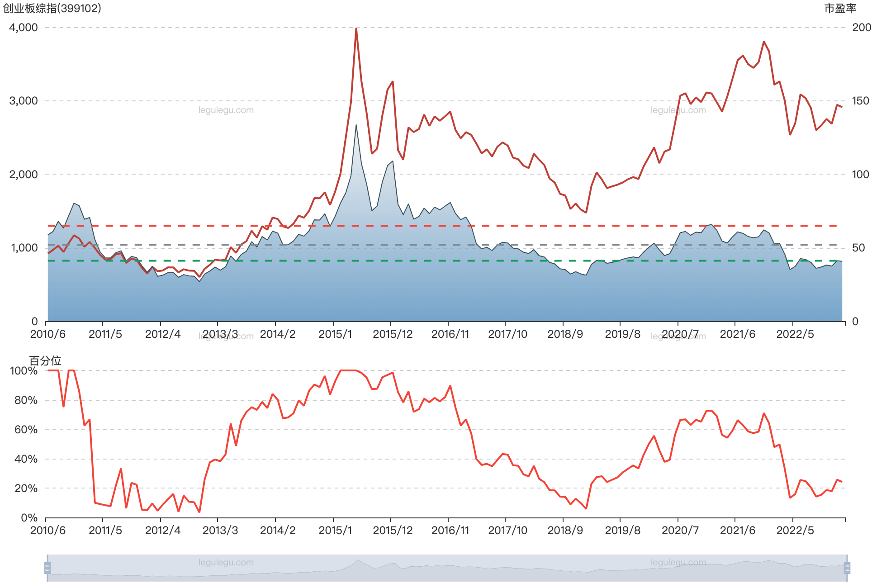Screen dimensions: 872x588
Task: Click the 200 right axis label
Action: coord(861,27)
